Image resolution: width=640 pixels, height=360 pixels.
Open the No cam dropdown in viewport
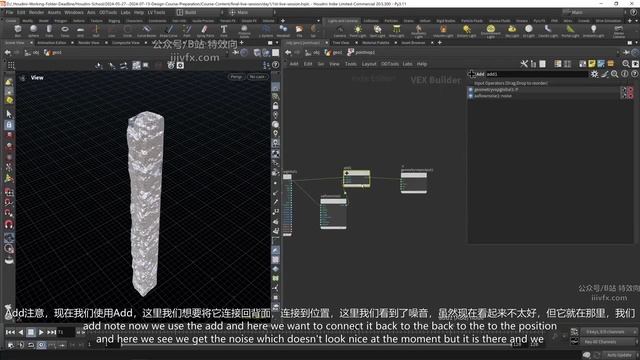point(257,77)
